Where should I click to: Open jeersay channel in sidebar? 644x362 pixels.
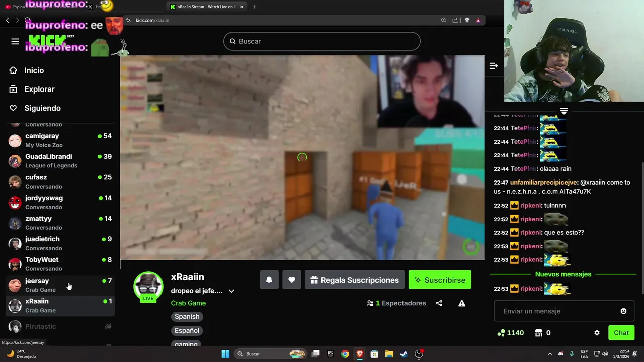coord(60,285)
